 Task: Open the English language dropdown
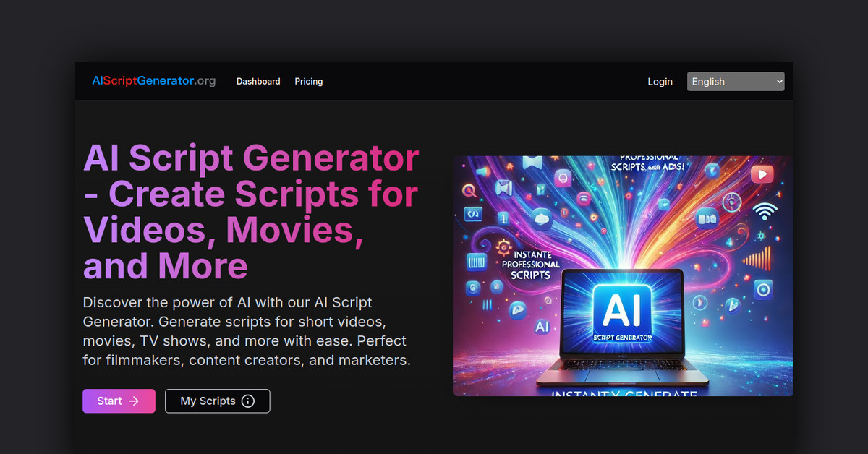click(735, 82)
